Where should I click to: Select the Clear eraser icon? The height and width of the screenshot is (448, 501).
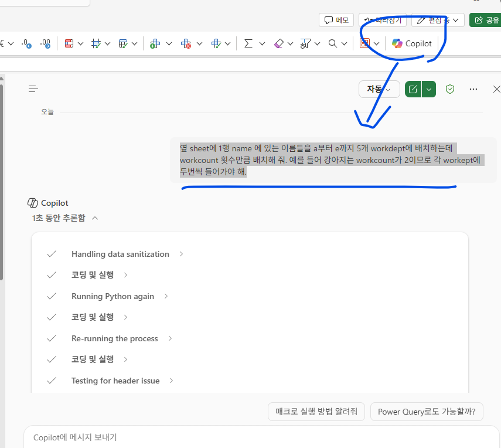[279, 43]
